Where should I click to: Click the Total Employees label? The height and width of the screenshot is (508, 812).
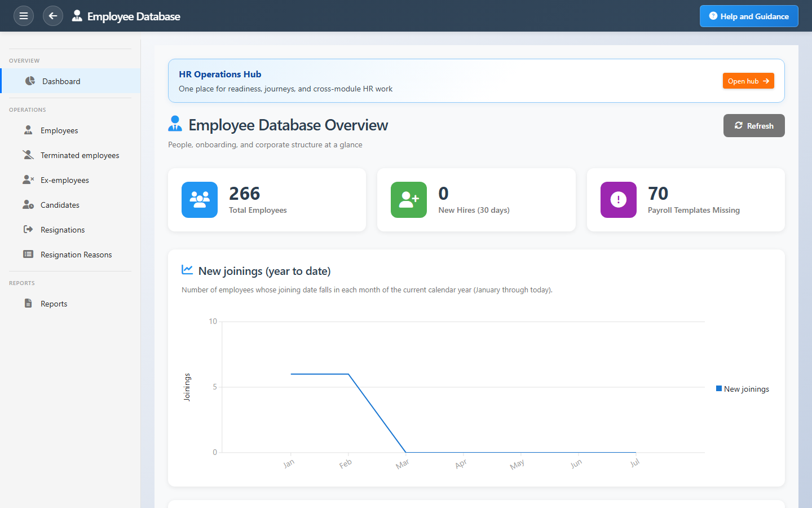(x=258, y=210)
